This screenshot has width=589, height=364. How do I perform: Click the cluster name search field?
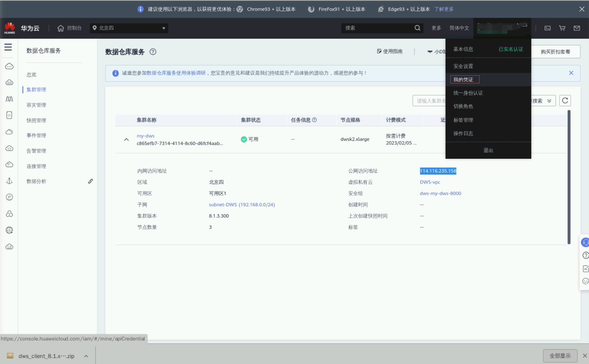pyautogui.click(x=429, y=101)
